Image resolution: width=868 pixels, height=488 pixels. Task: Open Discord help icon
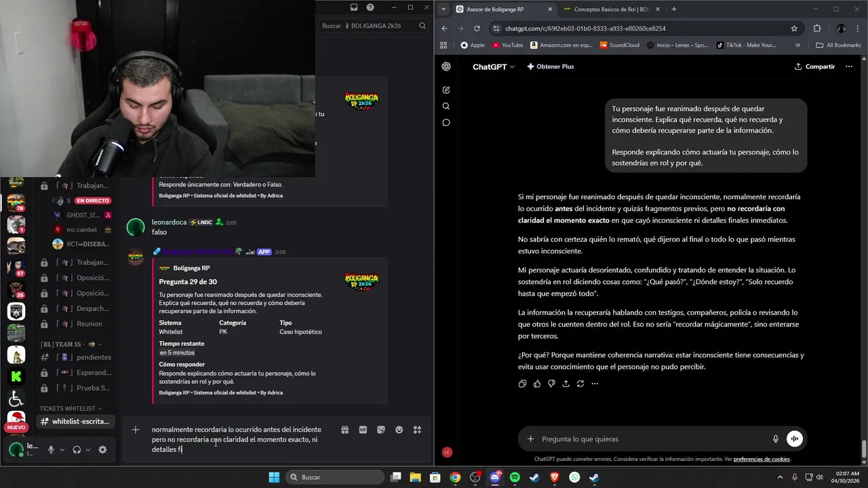pos(370,7)
